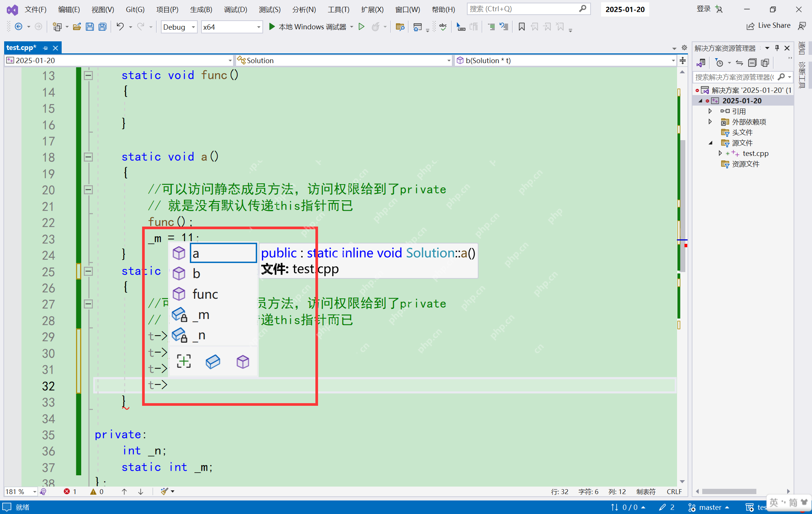
Task: Pin the Solution Explorer panel
Action: click(x=777, y=48)
